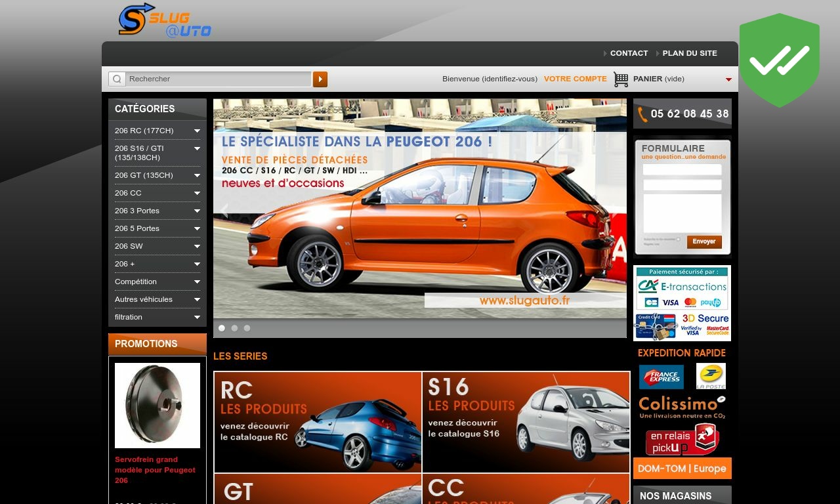Focus the large message area of Formulaire
The height and width of the screenshot is (504, 840).
click(682, 213)
